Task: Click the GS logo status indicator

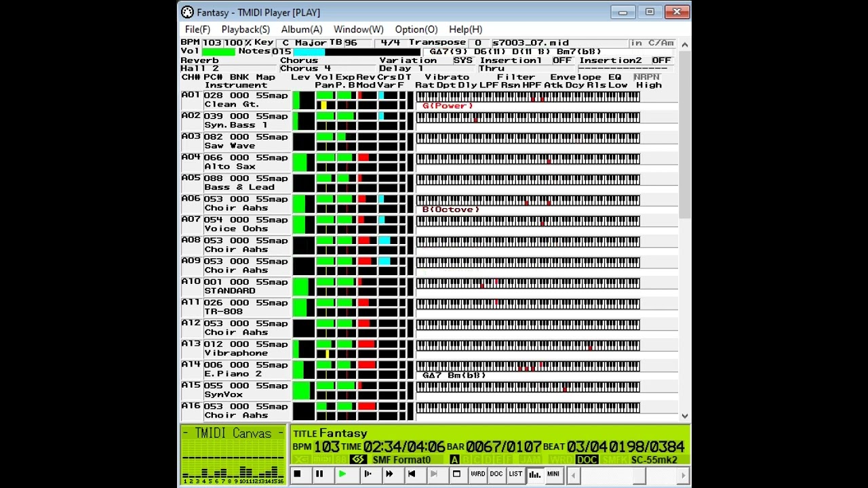Action: click(358, 460)
